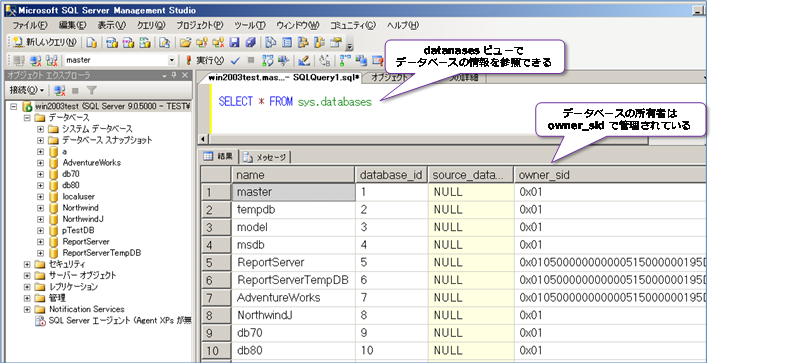
Task: Switch to the メッセージ messages tab
Action: (265, 157)
